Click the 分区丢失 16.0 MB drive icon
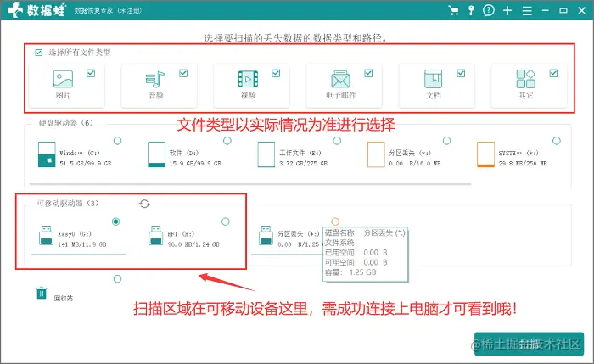The width and height of the screenshot is (594, 364). click(x=376, y=154)
